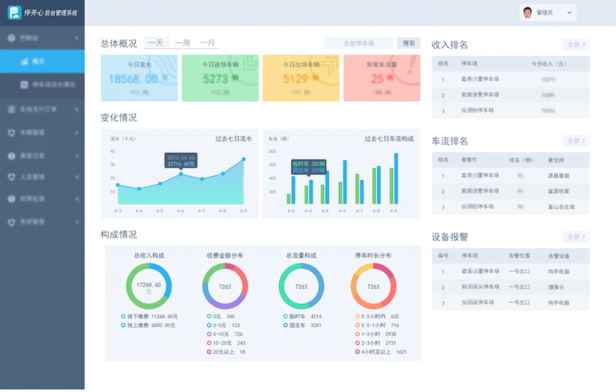This screenshot has height=392, width=616.
Task: Click the 线下缴费 legend circle
Action: point(123,317)
